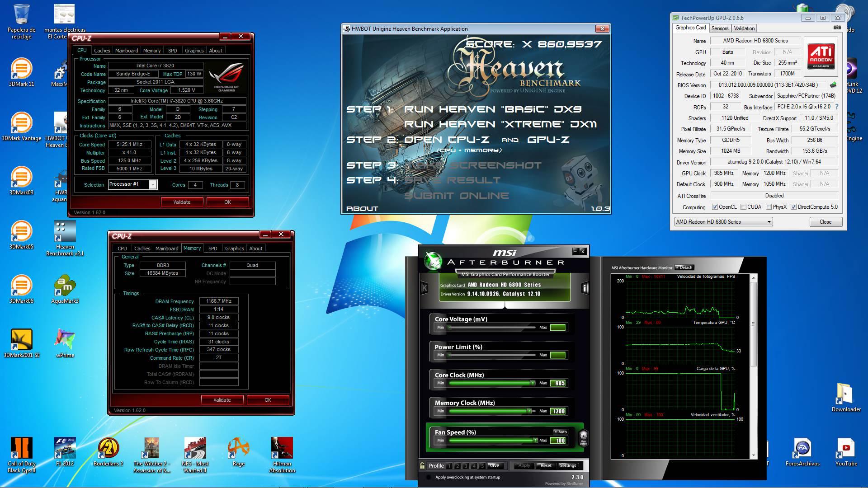
Task: Click the Afterburner Reset button
Action: click(546, 465)
